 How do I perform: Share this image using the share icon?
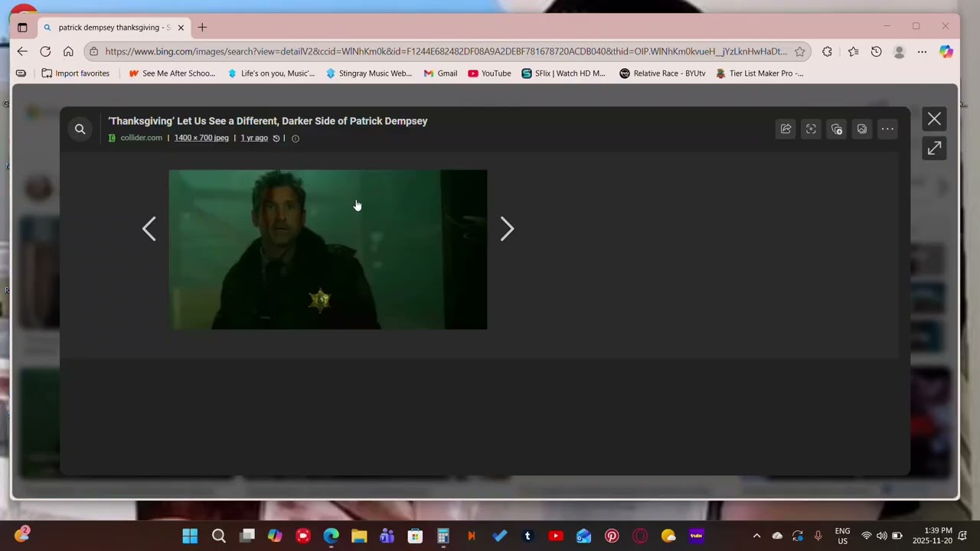[x=786, y=129]
